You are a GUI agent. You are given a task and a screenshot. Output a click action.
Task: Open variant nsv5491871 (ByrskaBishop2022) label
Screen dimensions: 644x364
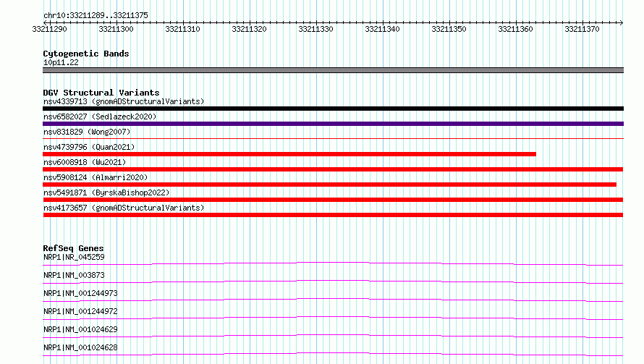pos(106,192)
